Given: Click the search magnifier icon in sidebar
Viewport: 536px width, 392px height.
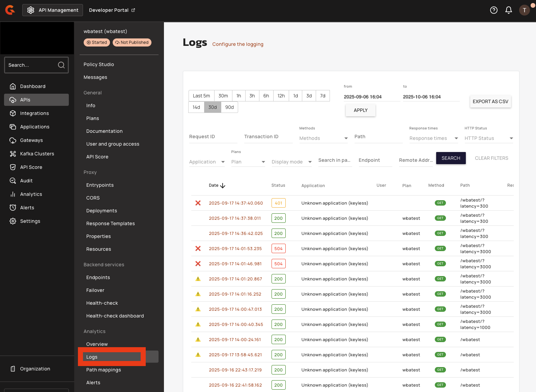Looking at the screenshot, I should [61, 65].
